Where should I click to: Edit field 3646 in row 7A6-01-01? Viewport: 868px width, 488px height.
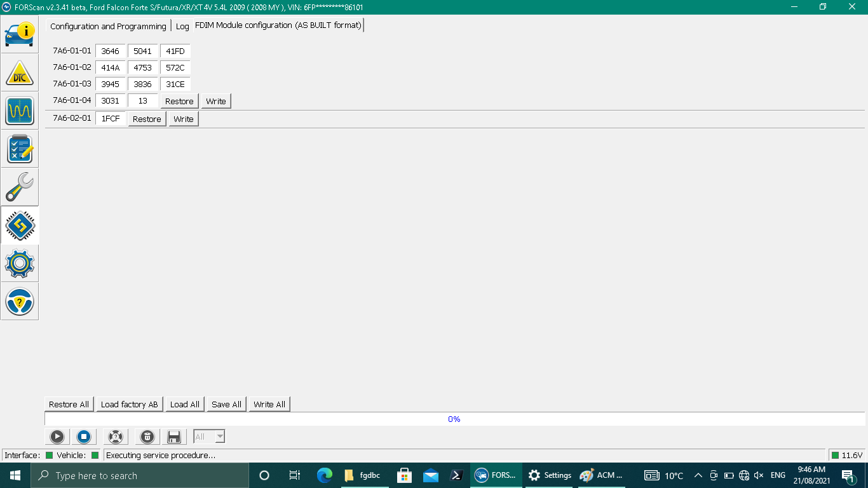[111, 51]
